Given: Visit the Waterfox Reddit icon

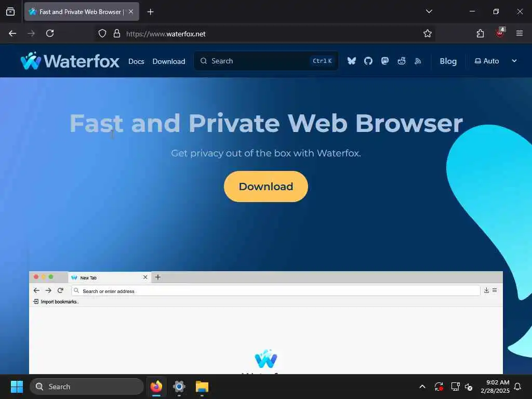Looking at the screenshot, I should click(402, 61).
